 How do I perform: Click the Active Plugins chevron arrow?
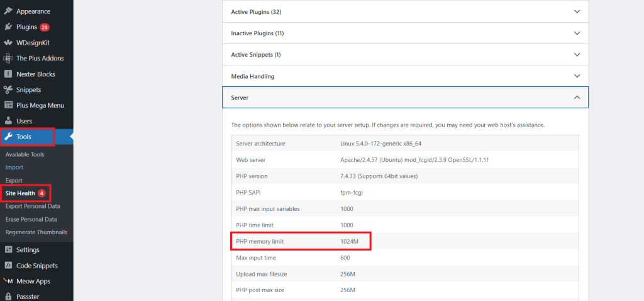click(x=577, y=12)
